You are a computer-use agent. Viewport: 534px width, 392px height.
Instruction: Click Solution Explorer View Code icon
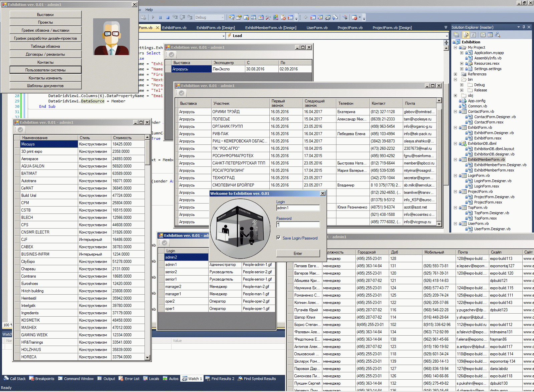pyautogui.click(x=483, y=35)
